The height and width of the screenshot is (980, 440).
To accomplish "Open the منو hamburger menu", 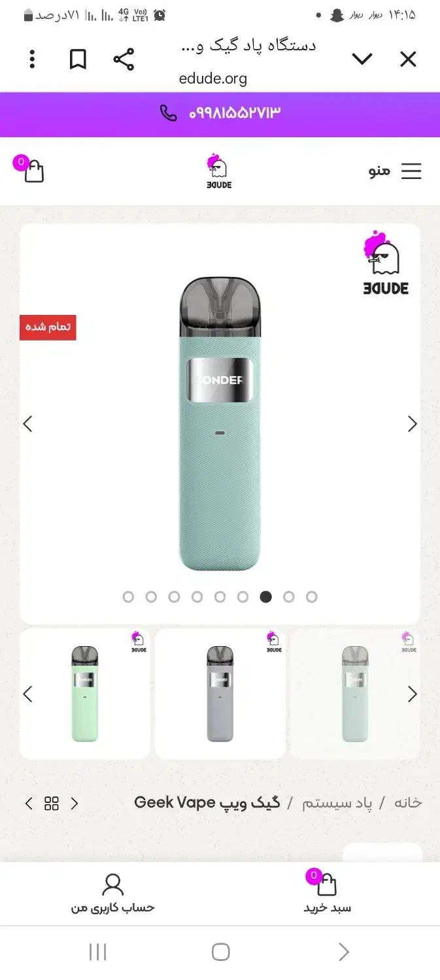I will pos(395,171).
